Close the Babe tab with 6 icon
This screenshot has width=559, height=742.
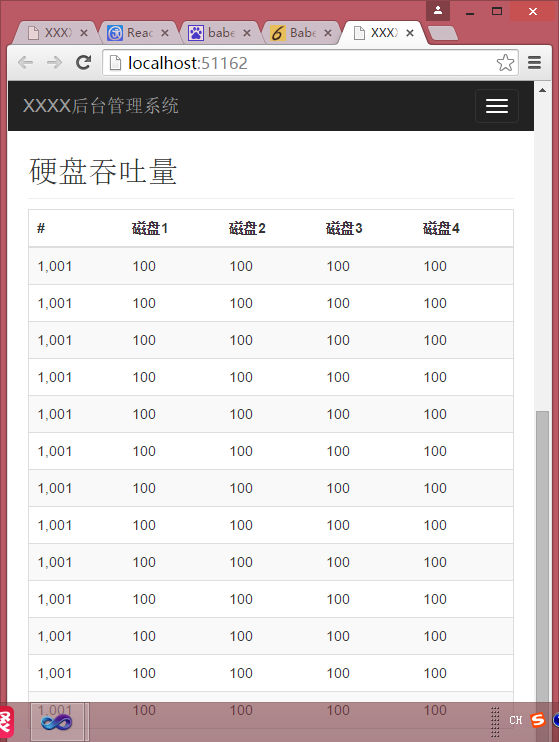tap(328, 33)
